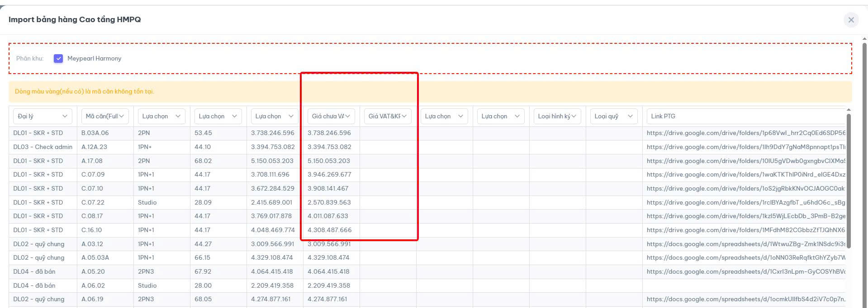
Task: Select the unit code C.07.10 cell
Action: pyautogui.click(x=105, y=188)
